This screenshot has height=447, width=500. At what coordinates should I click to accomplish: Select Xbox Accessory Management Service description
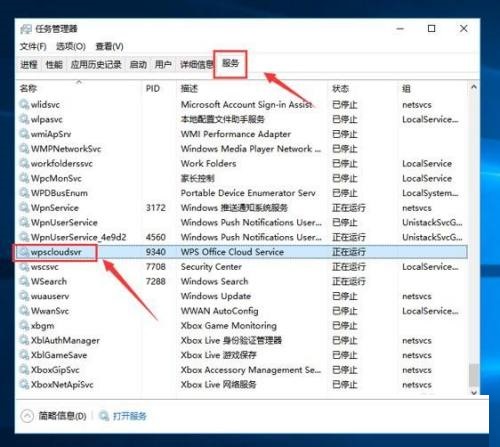point(251,370)
